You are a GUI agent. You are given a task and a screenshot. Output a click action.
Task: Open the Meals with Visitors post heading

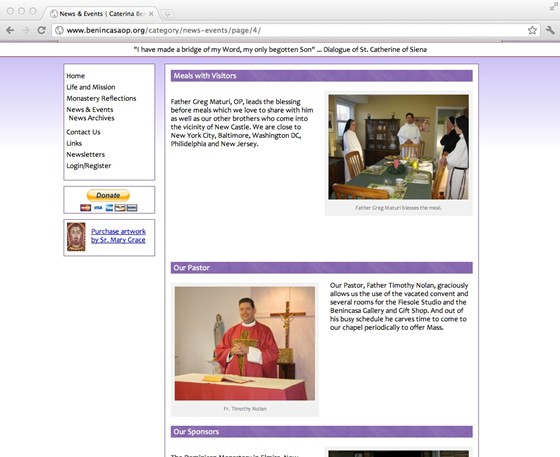205,76
